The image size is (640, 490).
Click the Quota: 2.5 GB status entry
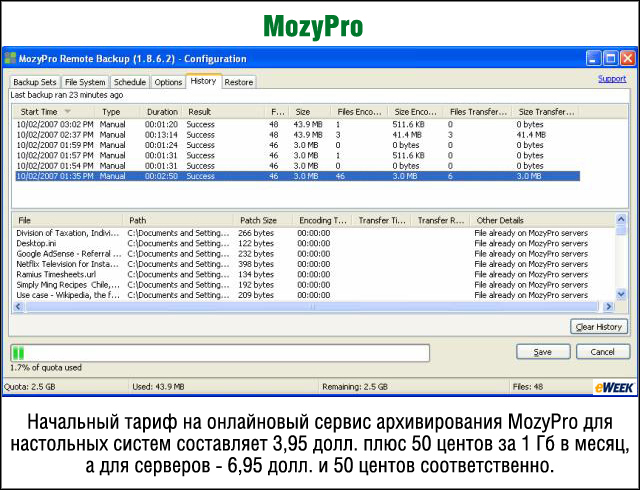coord(29,386)
